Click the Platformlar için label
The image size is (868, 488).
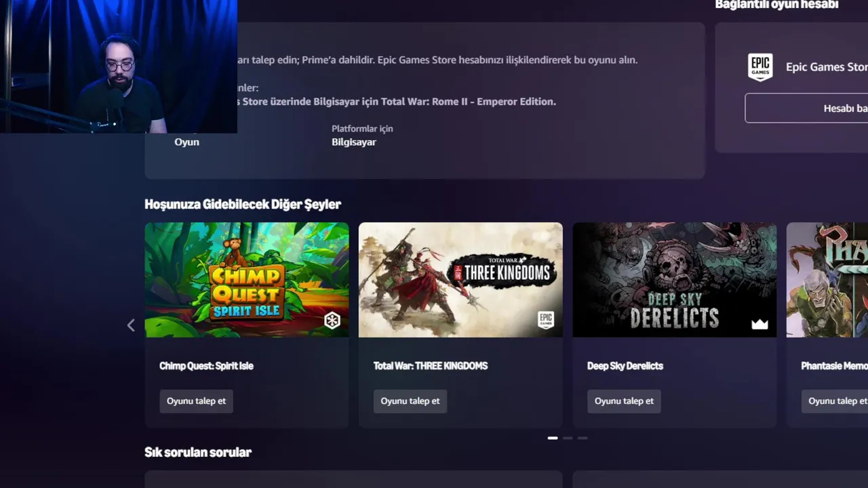pyautogui.click(x=362, y=128)
